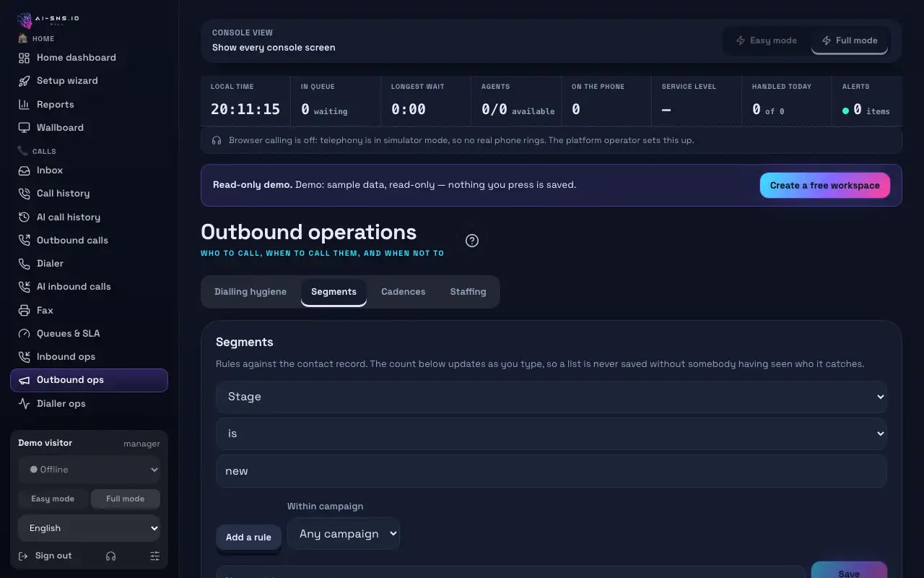Switch to the Cadences tab
Viewport: 924px width, 578px height.
click(404, 292)
